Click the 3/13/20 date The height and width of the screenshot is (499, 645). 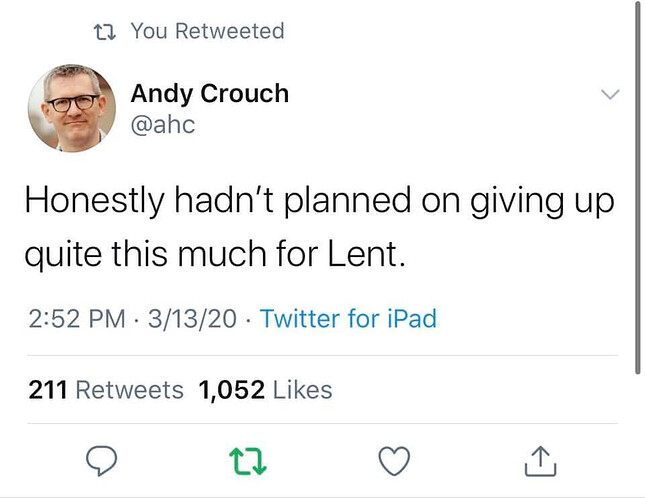tap(192, 318)
